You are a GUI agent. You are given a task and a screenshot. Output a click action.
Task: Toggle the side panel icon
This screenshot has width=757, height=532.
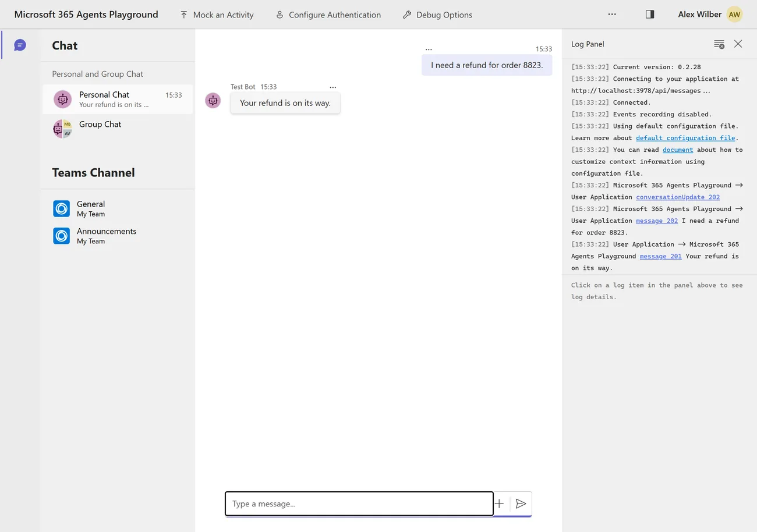650,15
